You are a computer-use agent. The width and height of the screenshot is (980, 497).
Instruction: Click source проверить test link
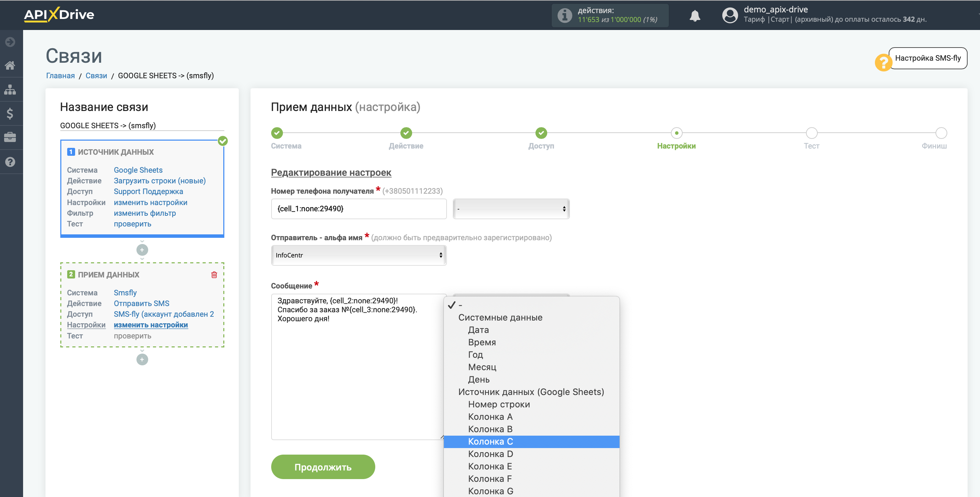pos(132,224)
